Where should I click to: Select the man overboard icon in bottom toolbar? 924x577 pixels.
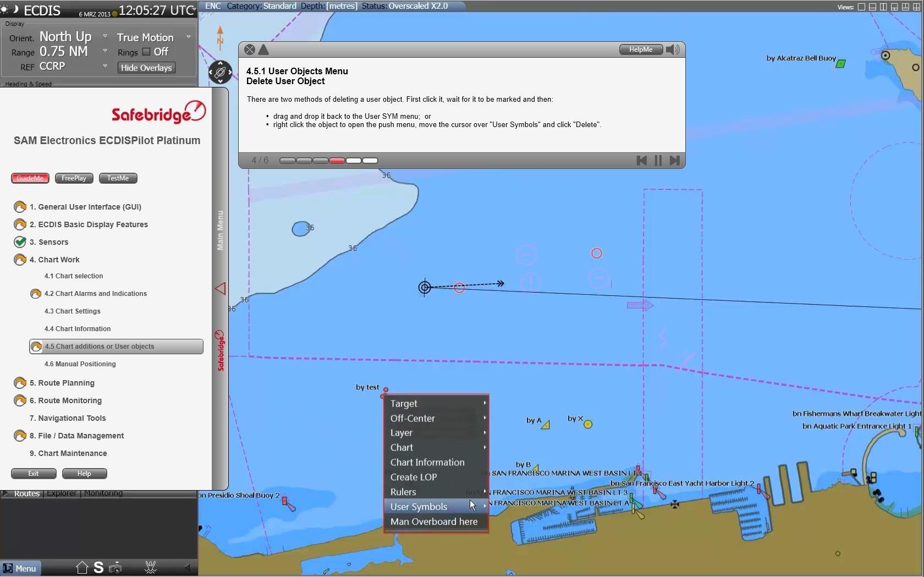[x=151, y=567]
